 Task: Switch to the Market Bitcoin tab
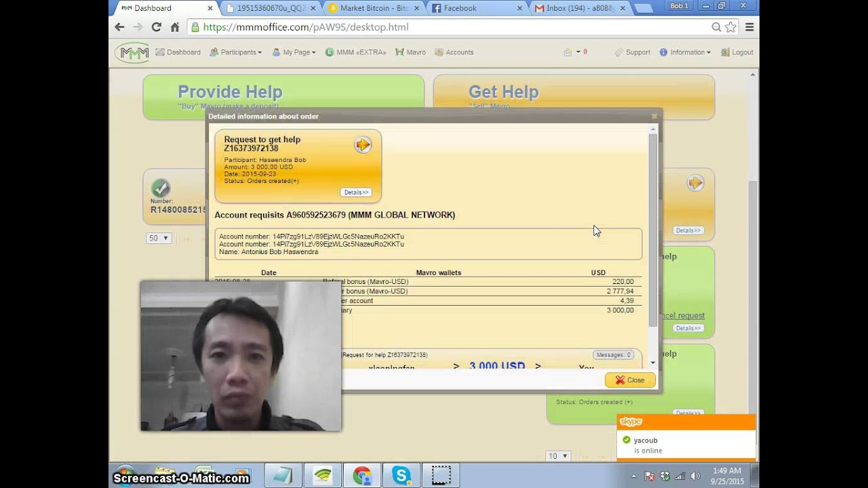pyautogui.click(x=374, y=8)
